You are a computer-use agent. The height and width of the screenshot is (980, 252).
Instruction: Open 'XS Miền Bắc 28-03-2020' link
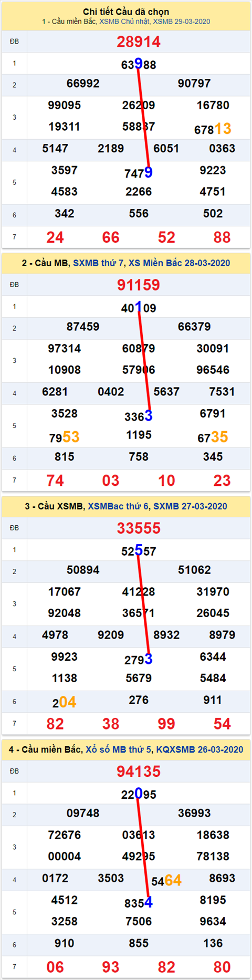179,263
